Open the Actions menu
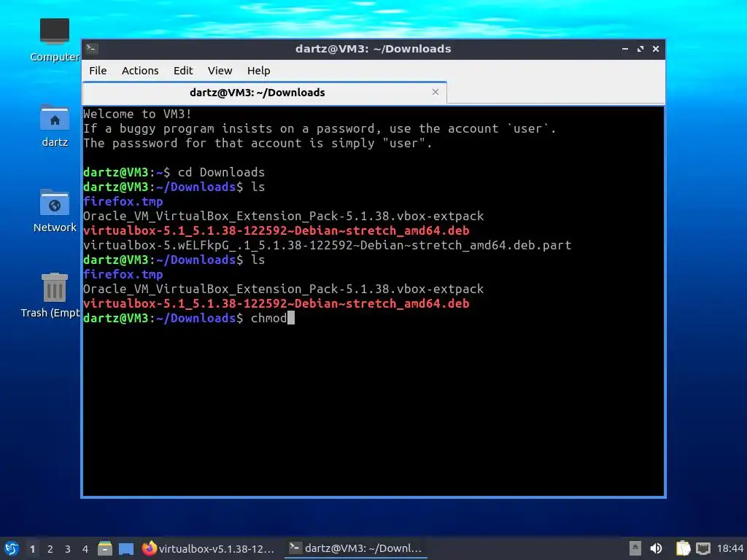 140,71
